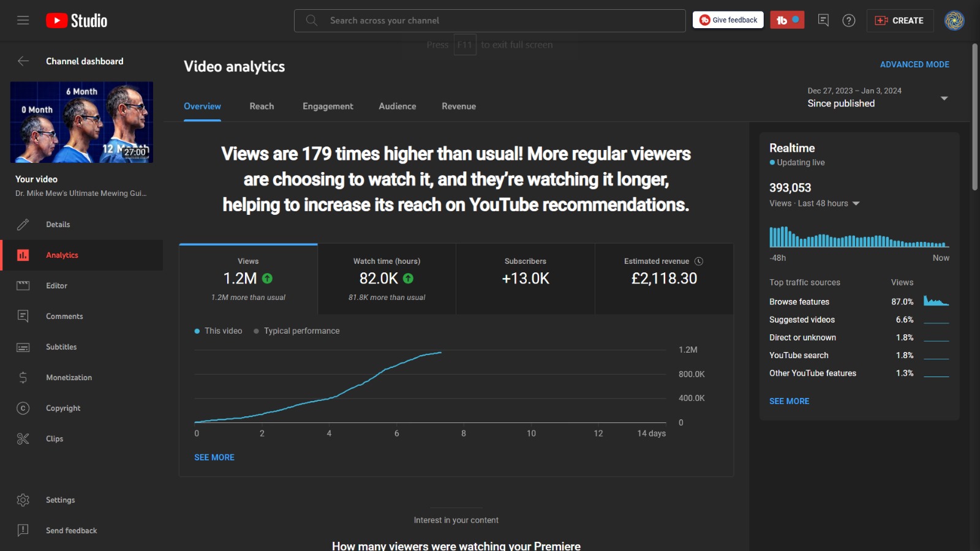
Task: Click the green up arrow beside Watch time
Action: 408,279
